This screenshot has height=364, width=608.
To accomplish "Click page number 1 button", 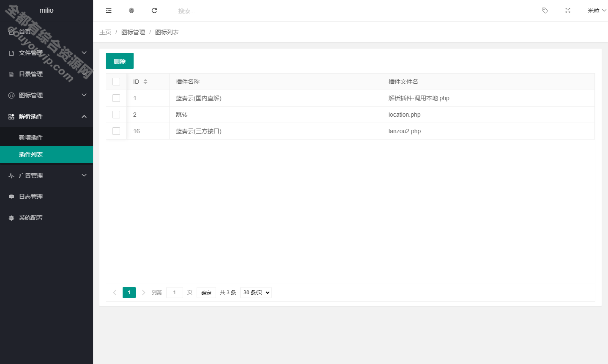I will pos(129,293).
